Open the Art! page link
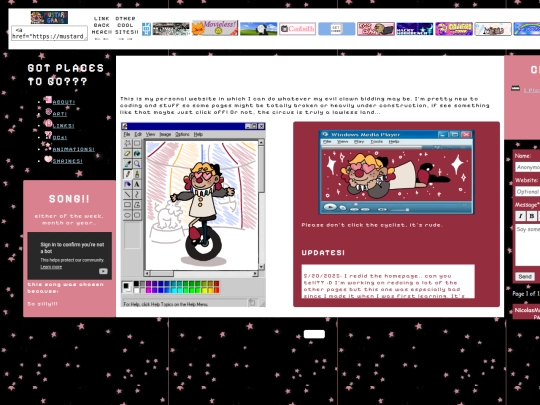 coord(60,114)
